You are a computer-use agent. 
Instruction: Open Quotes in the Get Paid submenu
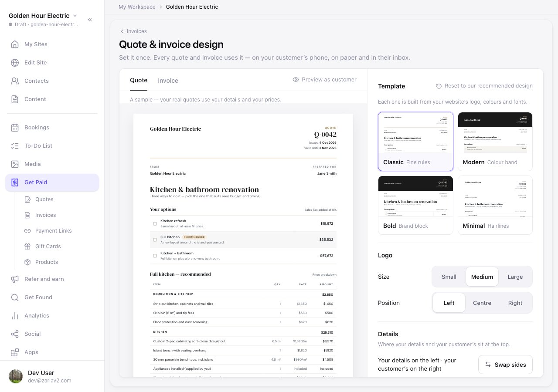pyautogui.click(x=44, y=199)
